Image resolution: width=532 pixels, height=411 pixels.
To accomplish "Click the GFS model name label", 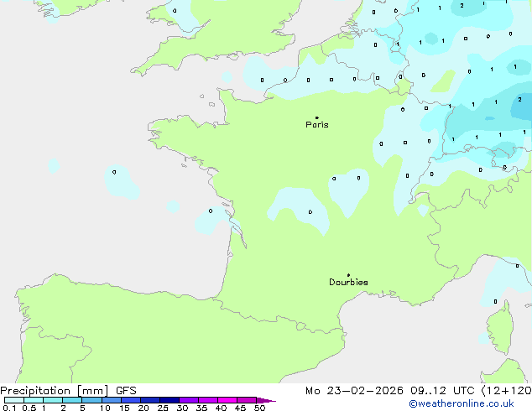I will [126, 391].
